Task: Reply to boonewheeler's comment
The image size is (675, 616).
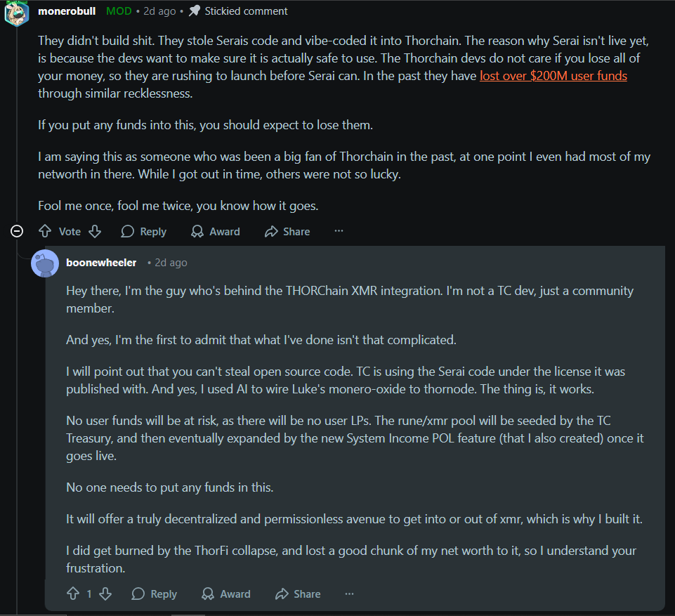Action: pos(154,594)
